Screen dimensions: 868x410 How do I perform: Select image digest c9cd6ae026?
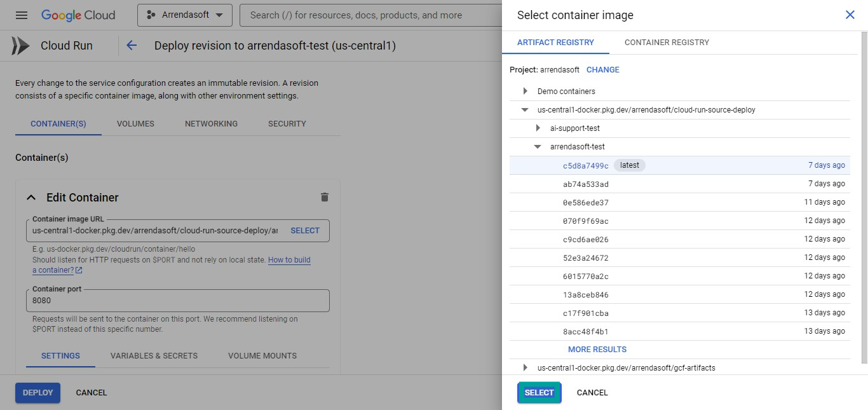pyautogui.click(x=679, y=239)
